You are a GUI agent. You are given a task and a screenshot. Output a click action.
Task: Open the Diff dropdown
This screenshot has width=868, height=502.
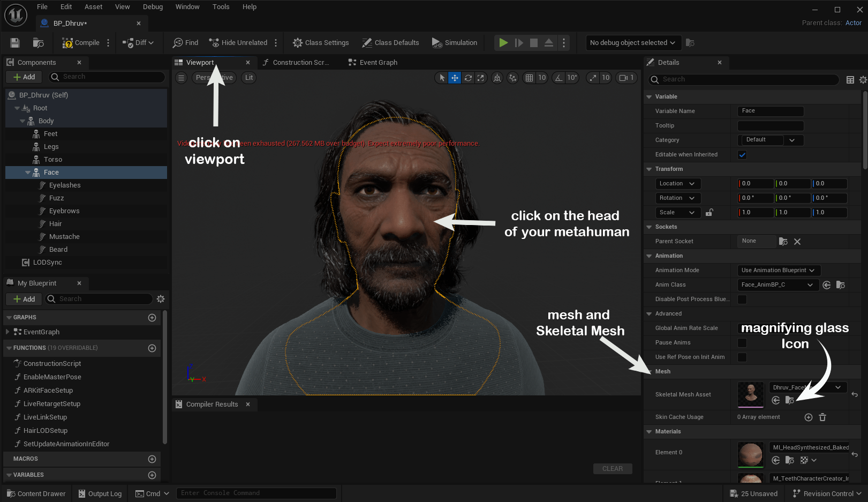pos(138,43)
